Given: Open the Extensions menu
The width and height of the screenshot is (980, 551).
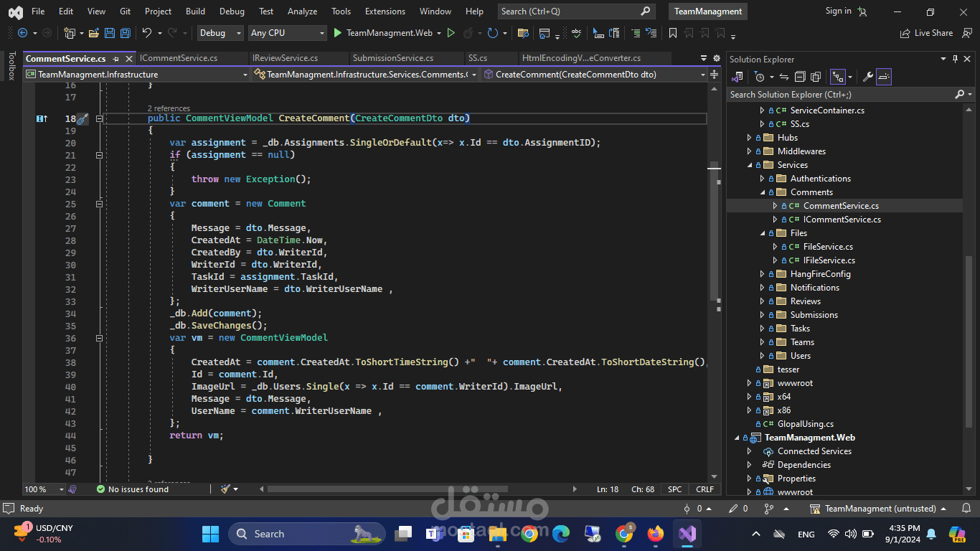Looking at the screenshot, I should pos(385,11).
